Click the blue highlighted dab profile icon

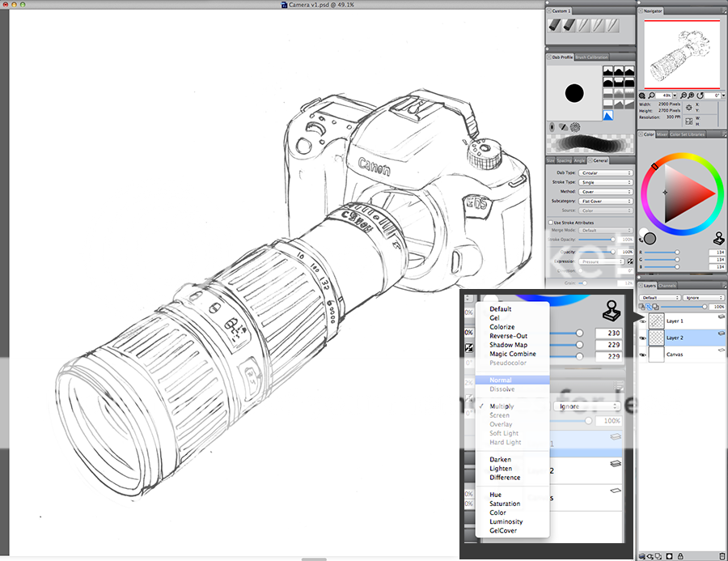pos(607,116)
